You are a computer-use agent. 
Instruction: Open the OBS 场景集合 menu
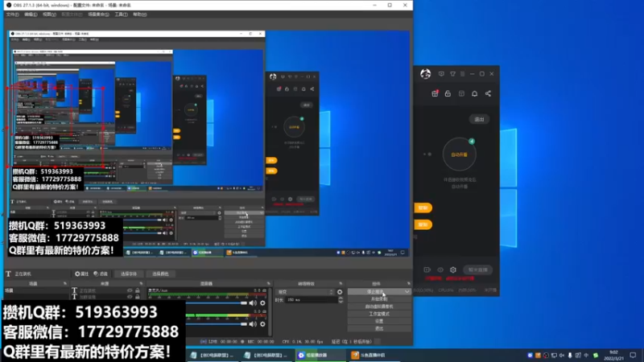point(98,14)
